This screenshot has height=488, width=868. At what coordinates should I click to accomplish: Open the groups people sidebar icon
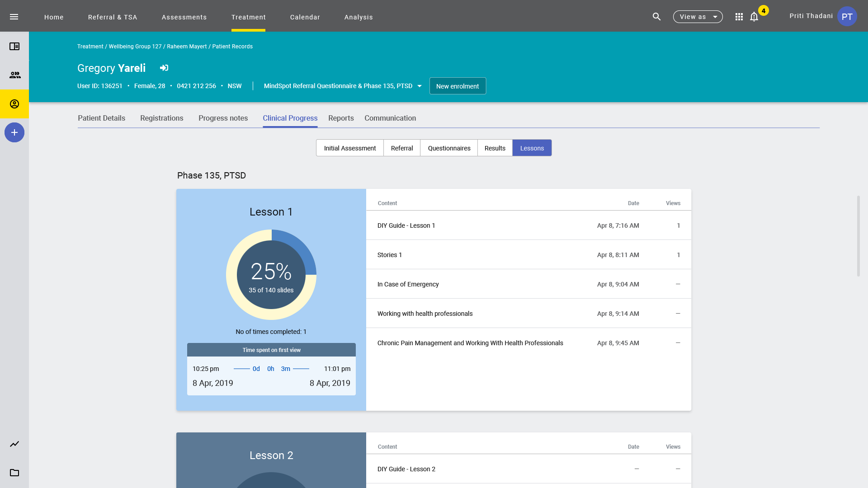(14, 75)
